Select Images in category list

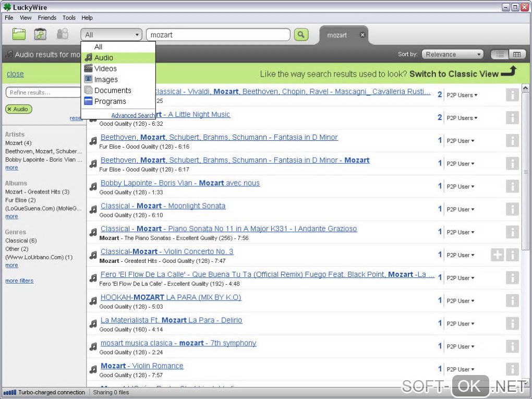tap(118, 79)
